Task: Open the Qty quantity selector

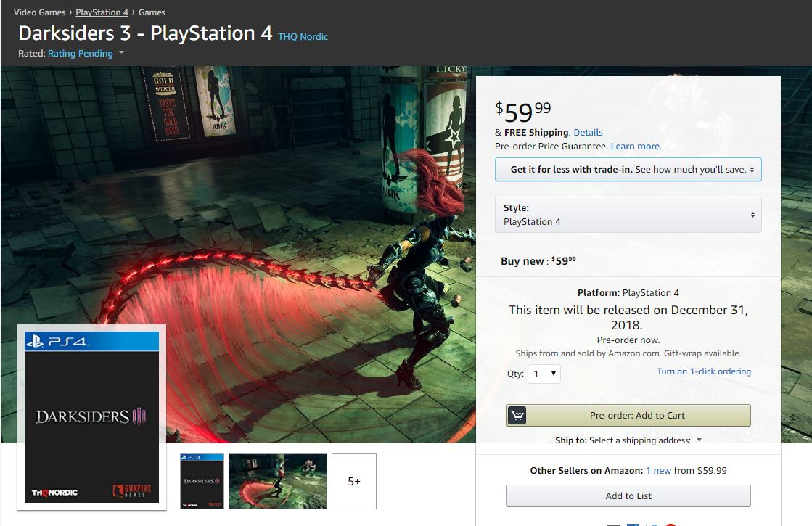Action: [x=544, y=374]
